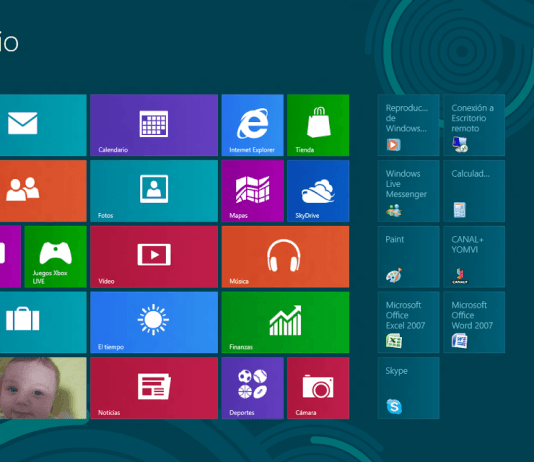Screen dimensions: 534x462
Task: Open the Mail envelope tile
Action: pos(43,125)
